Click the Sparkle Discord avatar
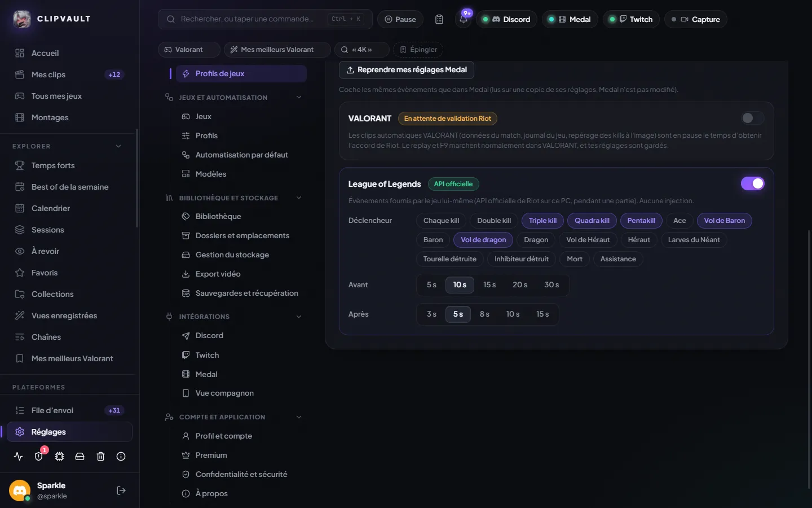The height and width of the screenshot is (508, 812). [20, 491]
